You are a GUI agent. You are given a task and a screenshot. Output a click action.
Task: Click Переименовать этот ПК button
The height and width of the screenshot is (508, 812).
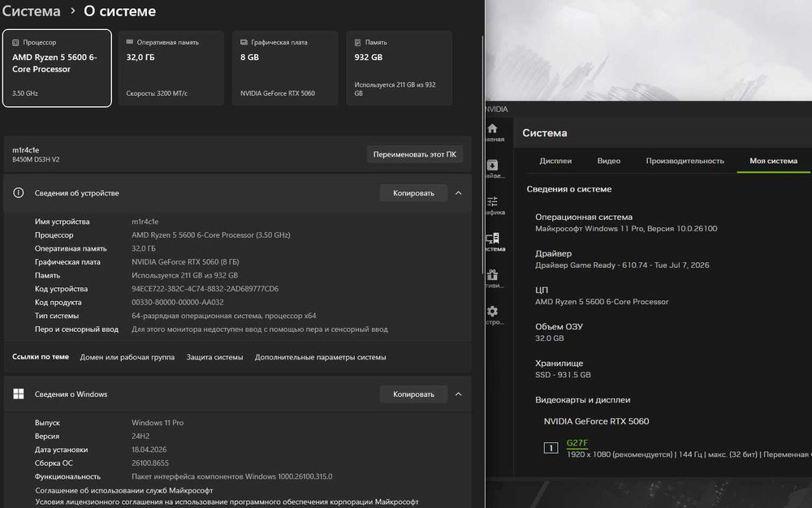pos(415,154)
